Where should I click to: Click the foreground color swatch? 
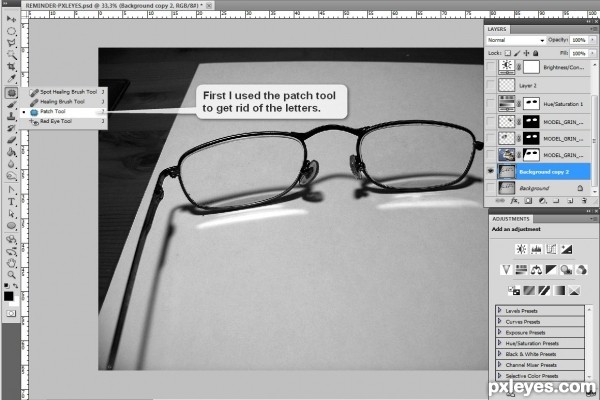tap(8, 296)
